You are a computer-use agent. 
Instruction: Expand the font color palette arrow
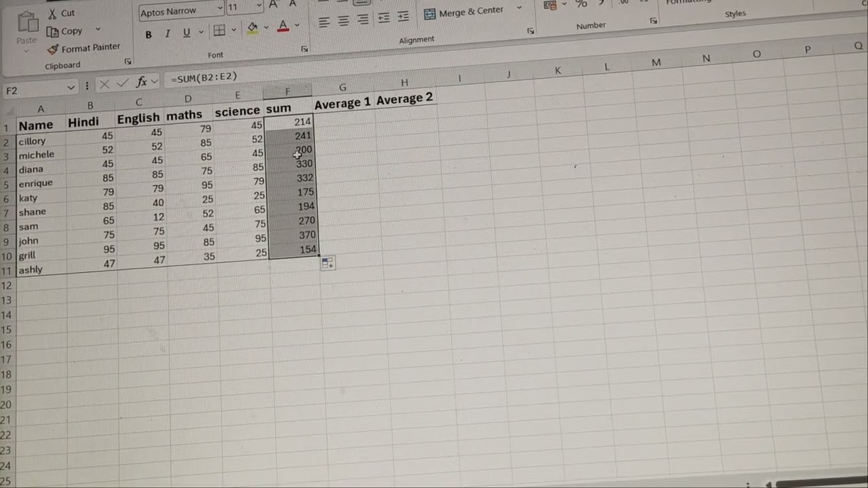[x=297, y=25]
